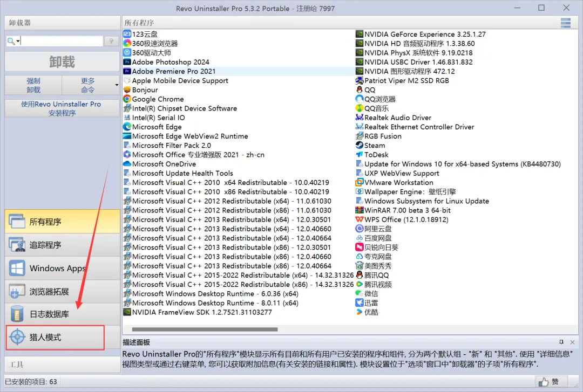This screenshot has width=583, height=392.
Task: Click the view-options hamburger icon top right
Action: click(x=566, y=23)
